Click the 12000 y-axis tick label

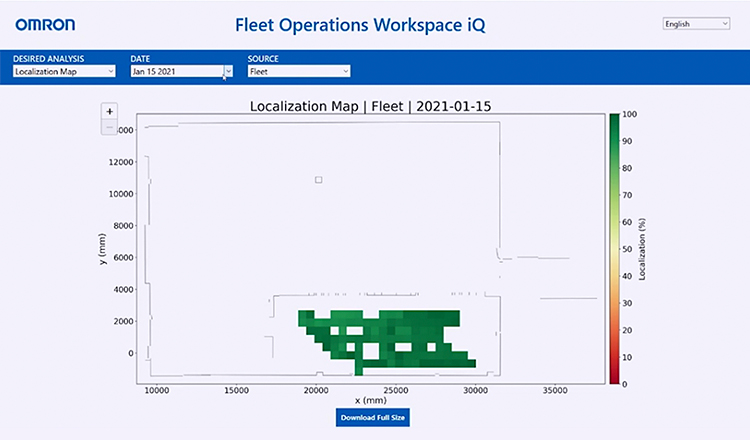click(121, 162)
